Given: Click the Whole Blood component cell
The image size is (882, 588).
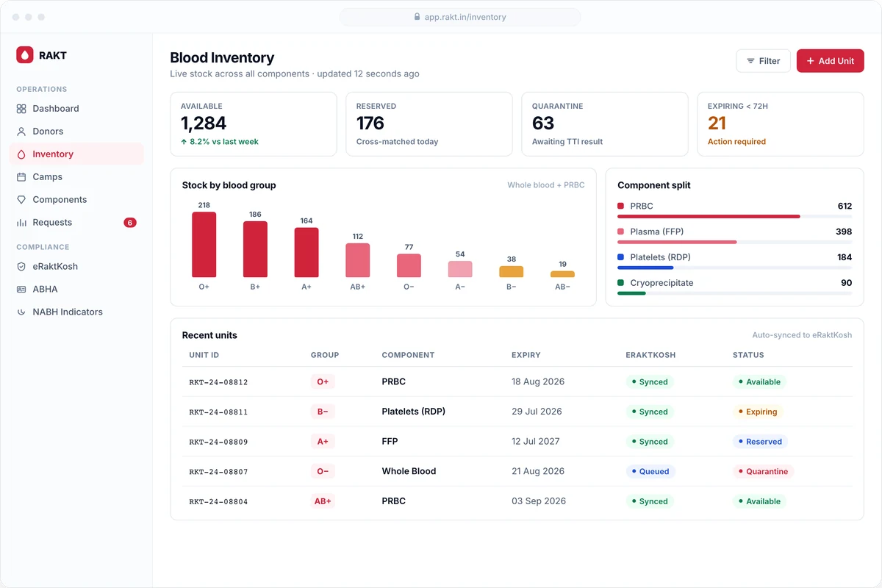Looking at the screenshot, I should (409, 471).
